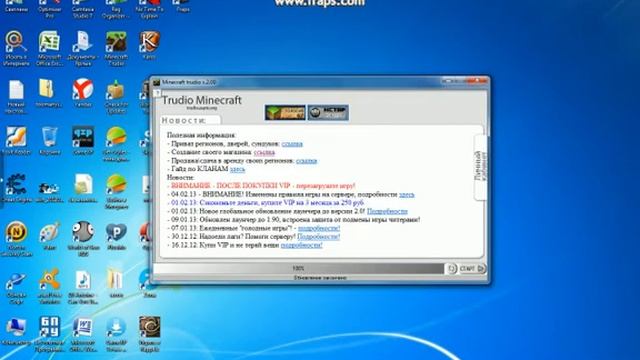Open the paint palette desktop icon
Image resolution: width=640 pixels, height=360 pixels.
pyautogui.click(x=49, y=232)
